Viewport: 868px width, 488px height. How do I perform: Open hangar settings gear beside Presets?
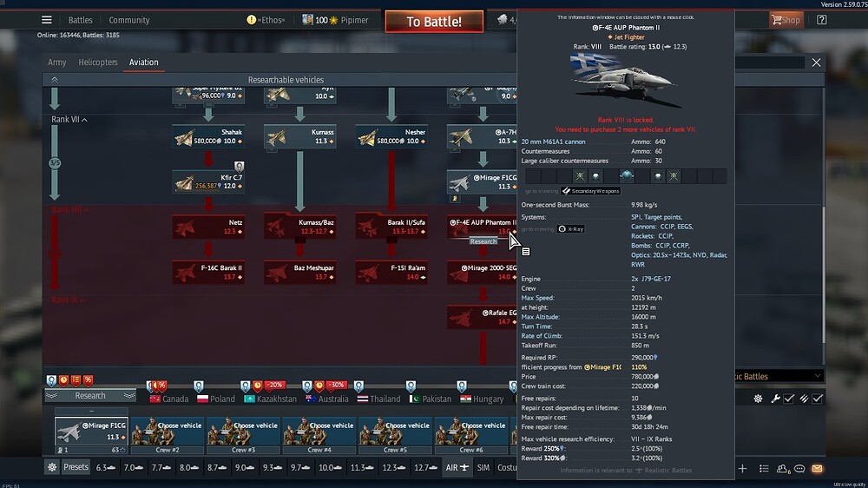pos(52,467)
